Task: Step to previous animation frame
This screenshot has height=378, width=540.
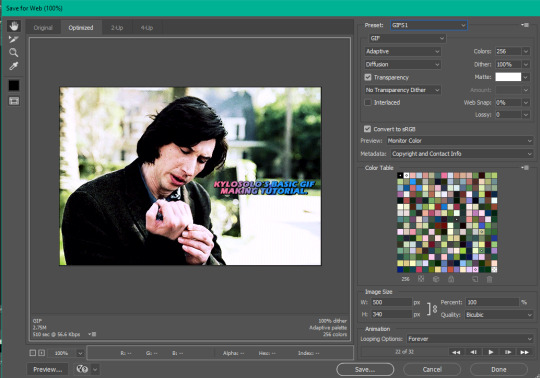Action: tap(474, 352)
